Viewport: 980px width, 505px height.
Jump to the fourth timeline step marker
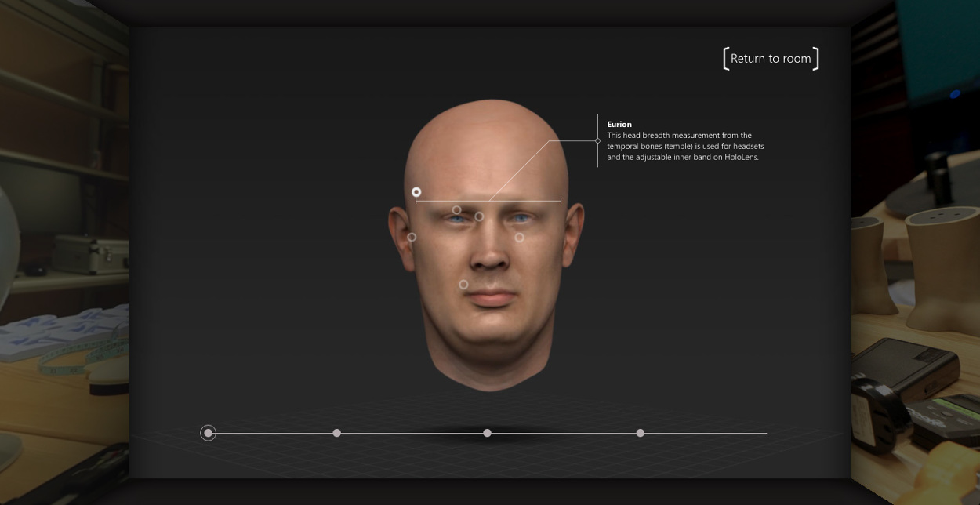point(641,433)
